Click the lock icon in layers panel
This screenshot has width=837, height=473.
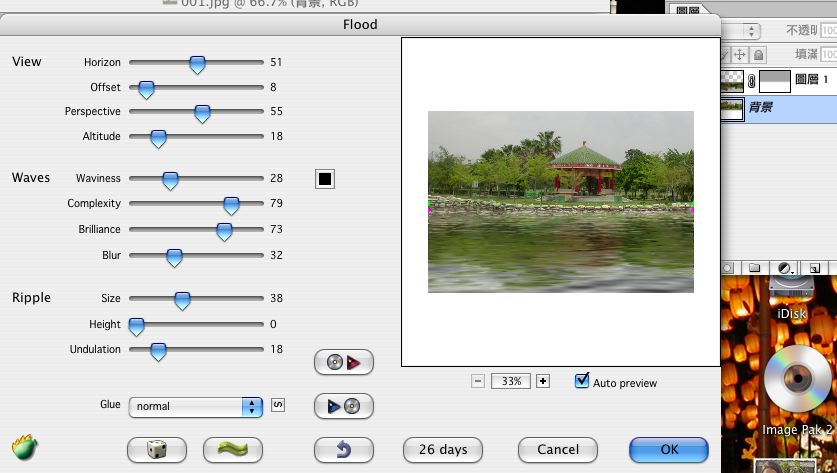tap(758, 54)
